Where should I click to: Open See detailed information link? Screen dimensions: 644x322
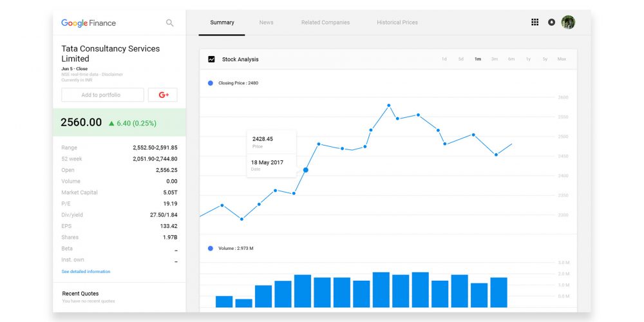coord(86,272)
